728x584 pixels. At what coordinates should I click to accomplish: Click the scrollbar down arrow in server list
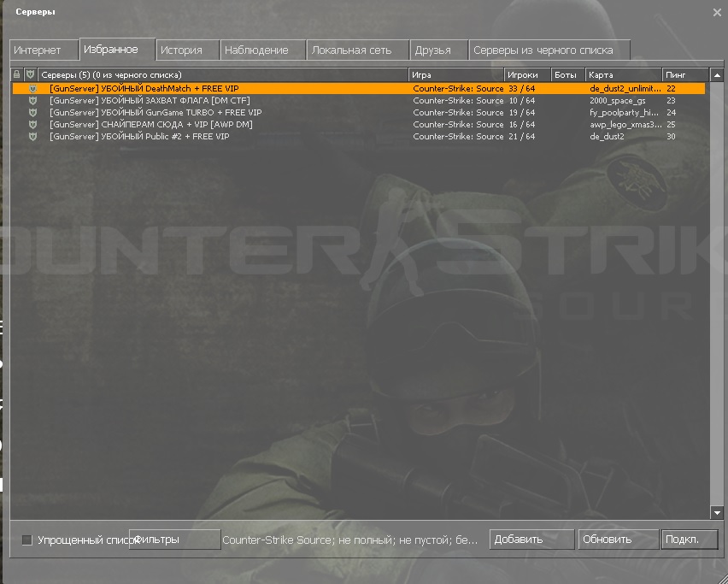[x=716, y=512]
